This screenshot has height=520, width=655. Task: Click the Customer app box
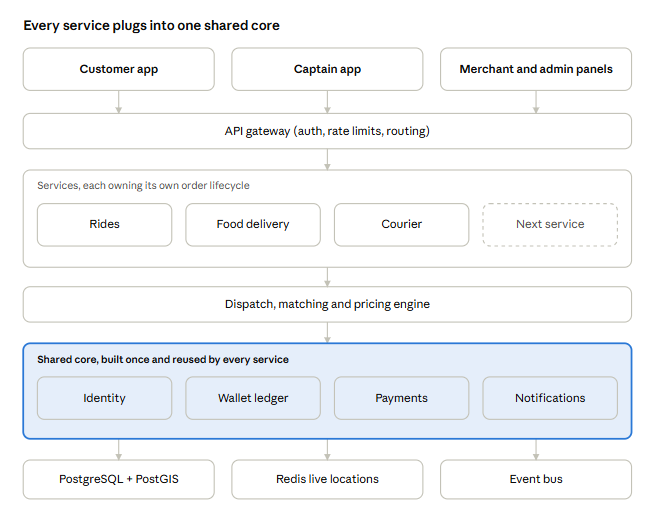[119, 69]
